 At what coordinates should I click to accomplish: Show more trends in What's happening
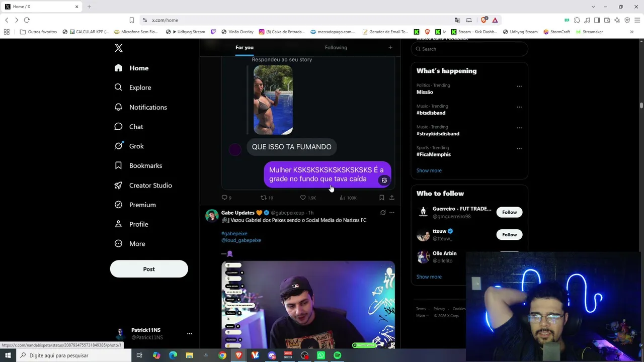[x=429, y=170]
